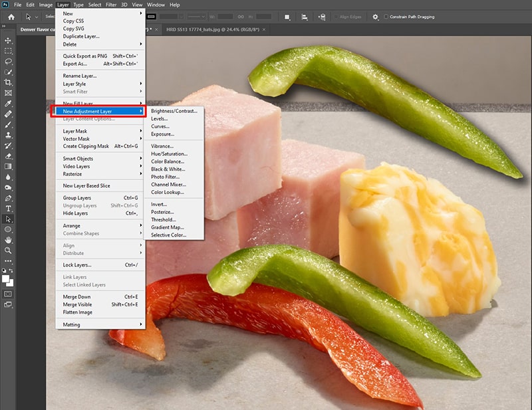This screenshot has height=410, width=532.
Task: Select the Lasso tool
Action: coord(8,62)
